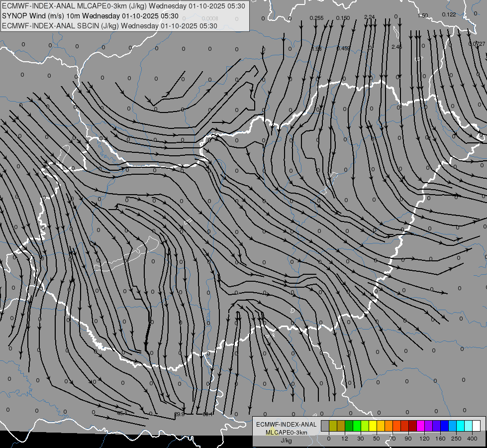
Task: Click legend tick value 30
Action: pyautogui.click(x=361, y=439)
